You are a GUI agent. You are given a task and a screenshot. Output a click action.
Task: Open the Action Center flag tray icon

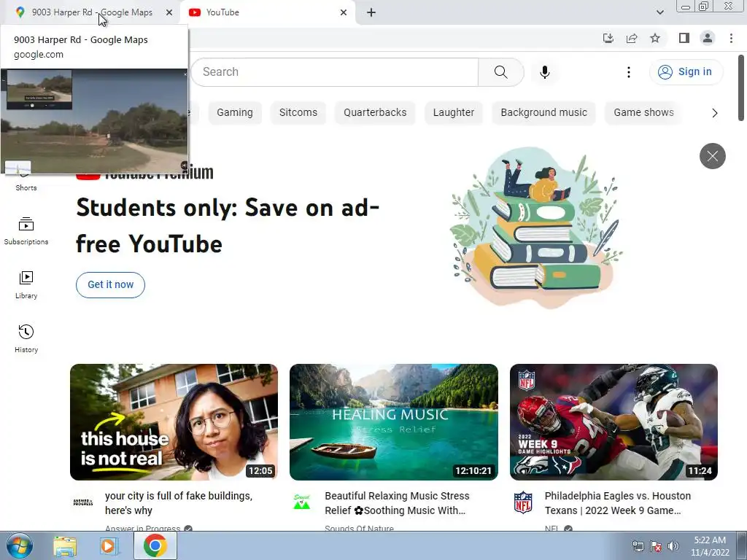click(x=656, y=546)
